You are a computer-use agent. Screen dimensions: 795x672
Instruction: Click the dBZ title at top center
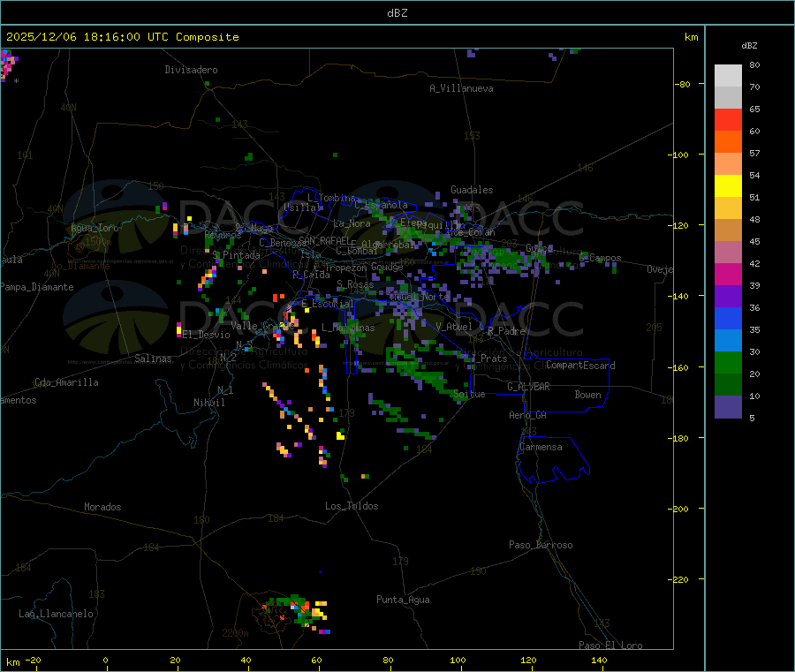397,13
